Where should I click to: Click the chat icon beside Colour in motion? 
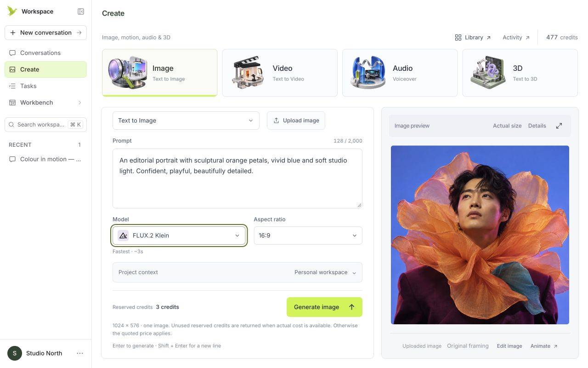[12, 159]
